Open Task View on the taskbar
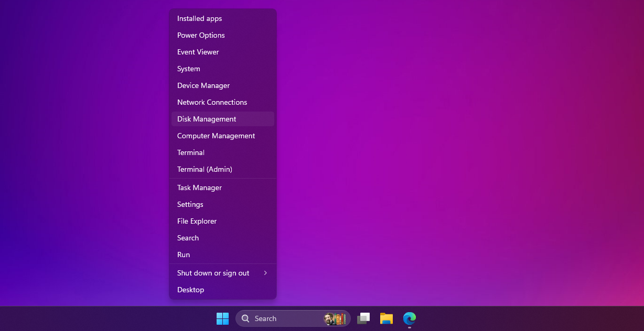The height and width of the screenshot is (331, 644). (363, 318)
